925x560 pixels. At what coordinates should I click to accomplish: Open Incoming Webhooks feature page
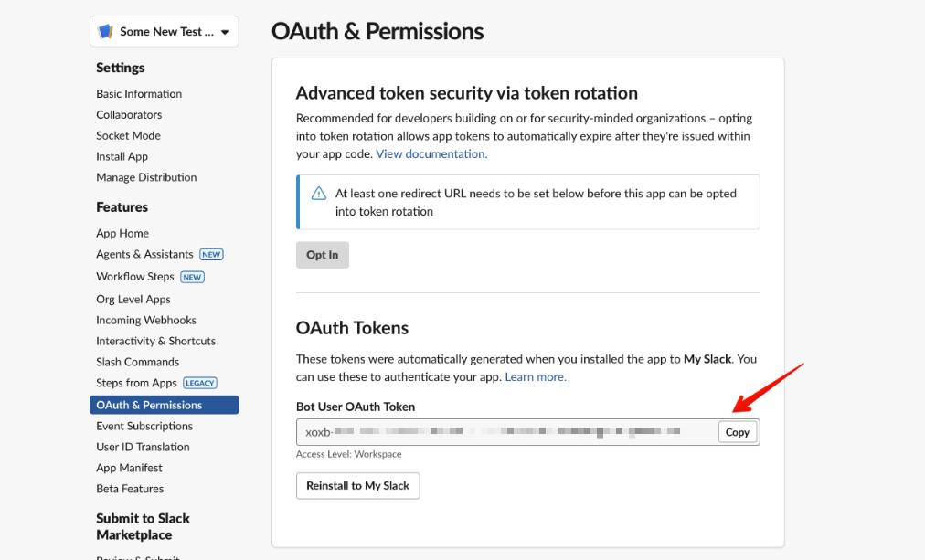point(146,321)
